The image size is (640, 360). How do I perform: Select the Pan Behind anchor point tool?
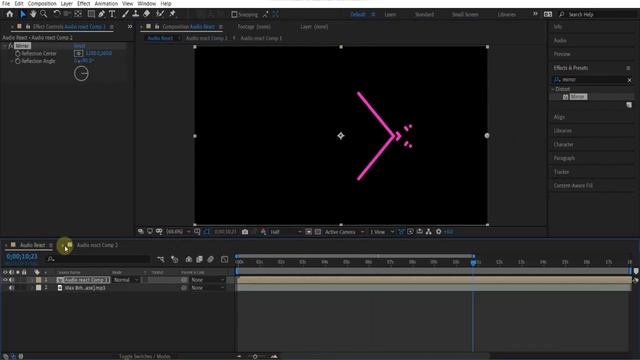[x=78, y=14]
